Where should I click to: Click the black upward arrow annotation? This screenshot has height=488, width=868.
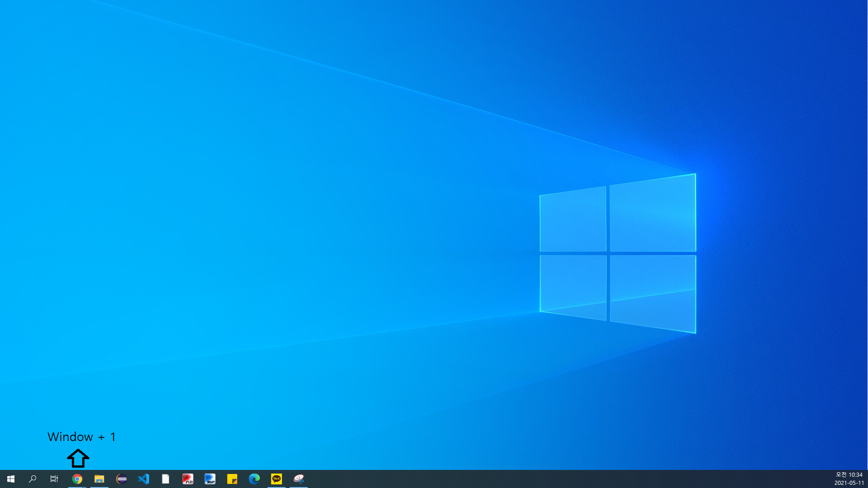[x=78, y=458]
